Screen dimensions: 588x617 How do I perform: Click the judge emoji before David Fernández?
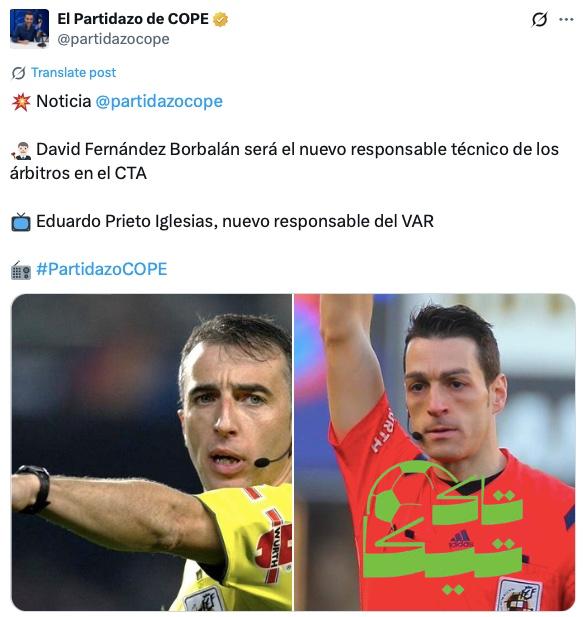pyautogui.click(x=21, y=150)
